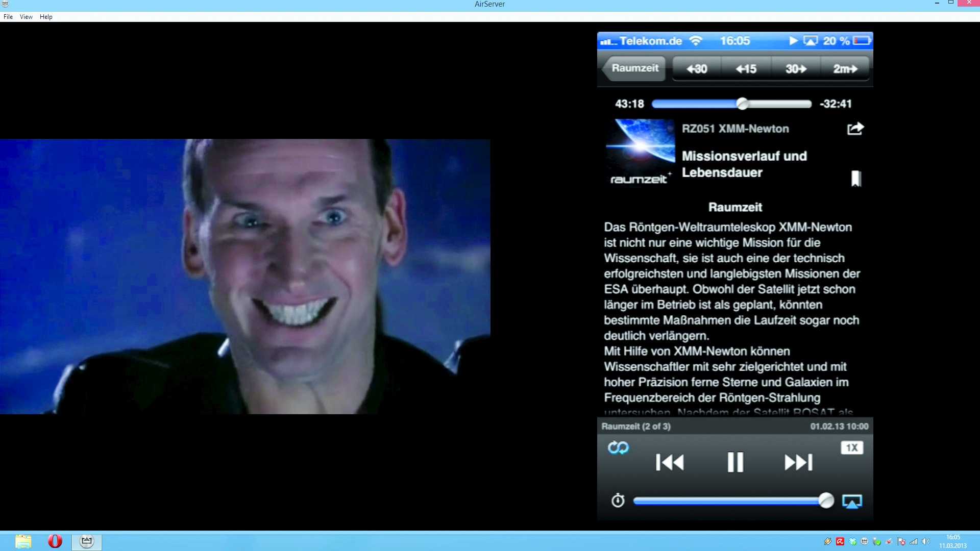The width and height of the screenshot is (980, 551).
Task: Click the Safely Remove Hardware tray icon
Action: (x=877, y=542)
